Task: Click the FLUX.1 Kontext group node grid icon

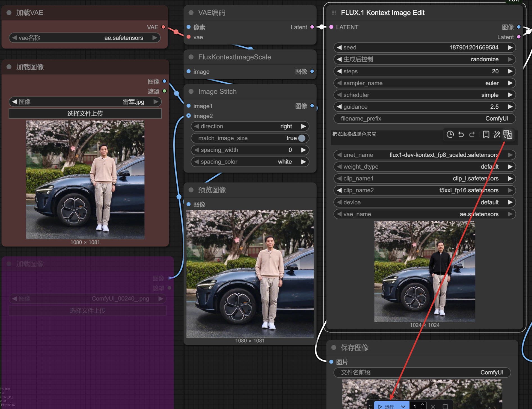Action: [334, 13]
